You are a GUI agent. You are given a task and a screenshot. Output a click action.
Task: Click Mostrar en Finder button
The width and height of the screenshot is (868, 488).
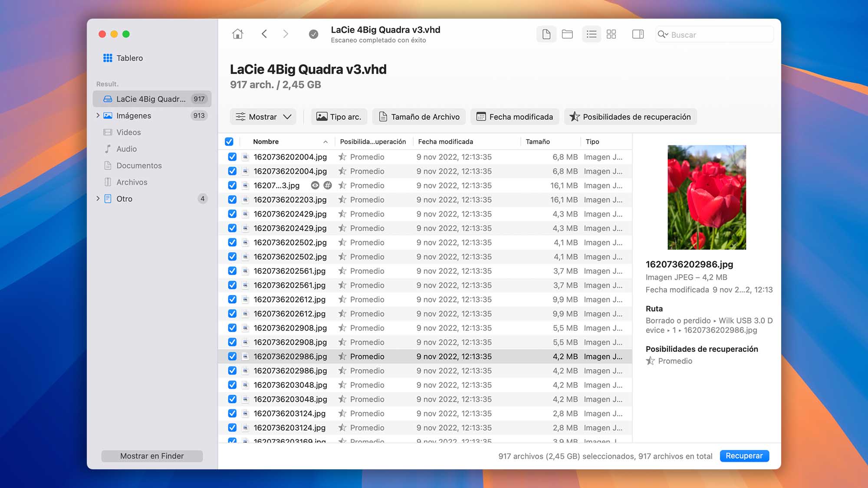pyautogui.click(x=152, y=456)
